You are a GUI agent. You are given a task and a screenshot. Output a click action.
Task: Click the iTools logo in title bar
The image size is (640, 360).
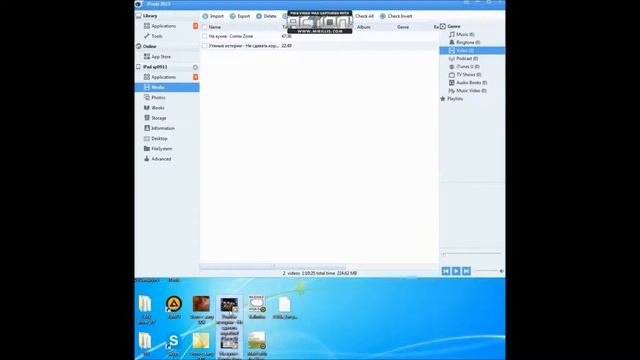coord(139,4)
